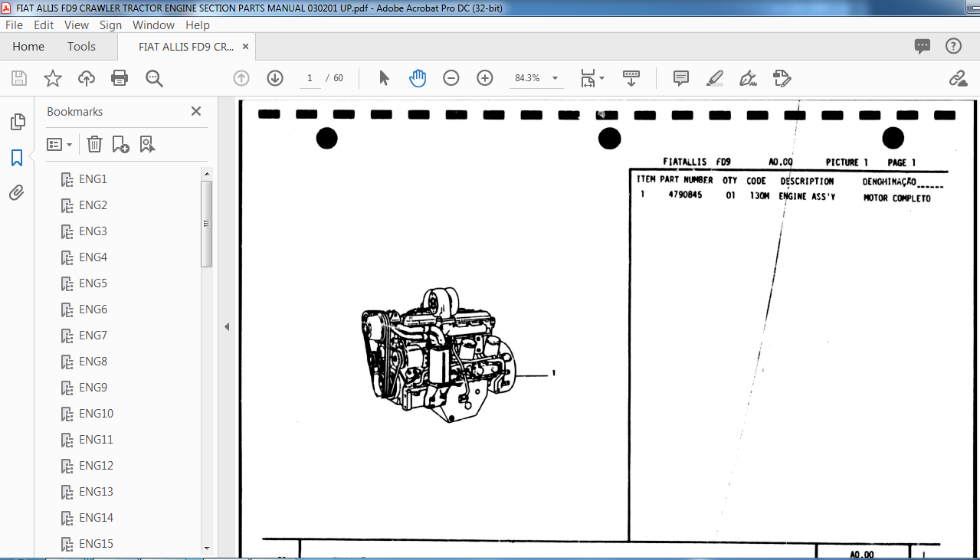This screenshot has width=980, height=560.
Task: Delete selected bookmark trash icon
Action: point(94,144)
